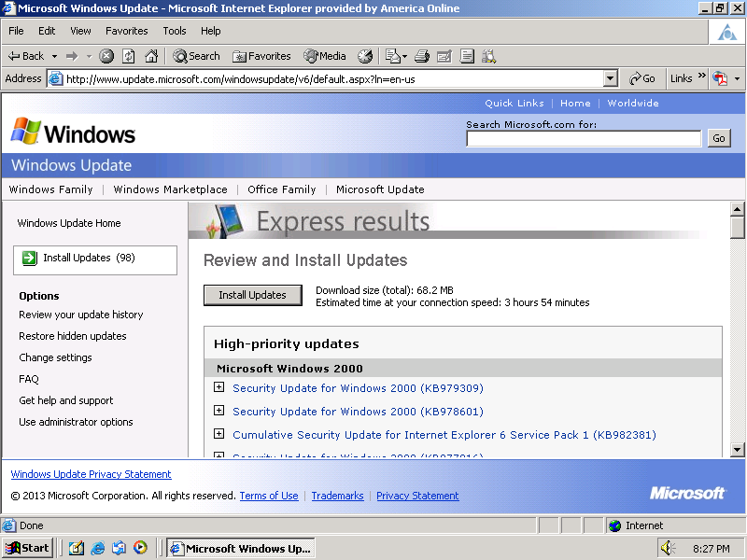Click Review your update history

[x=81, y=315]
